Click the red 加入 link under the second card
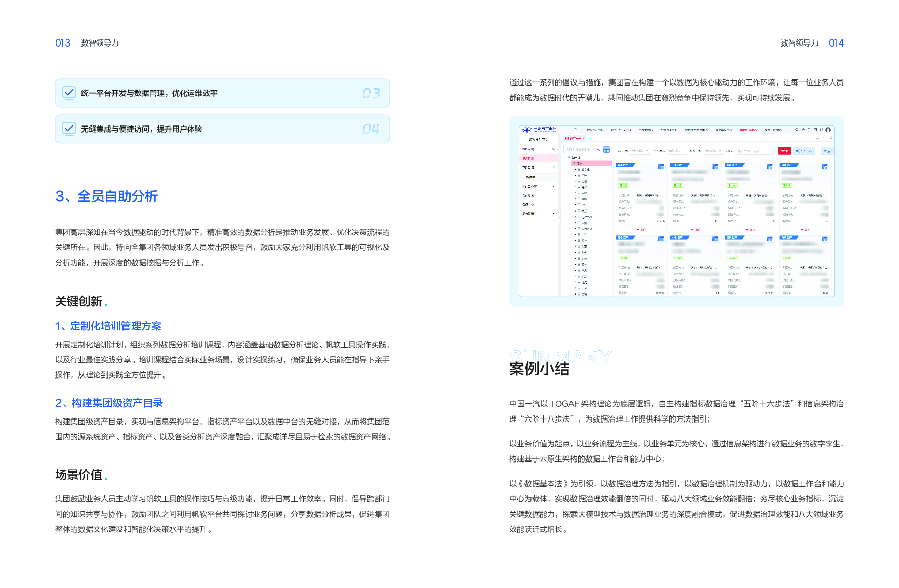 tap(697, 230)
